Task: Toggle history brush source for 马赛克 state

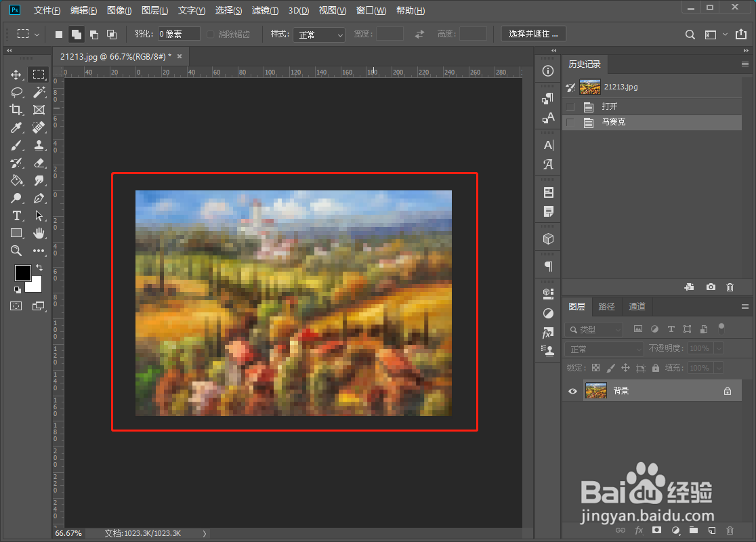Action: (x=570, y=123)
